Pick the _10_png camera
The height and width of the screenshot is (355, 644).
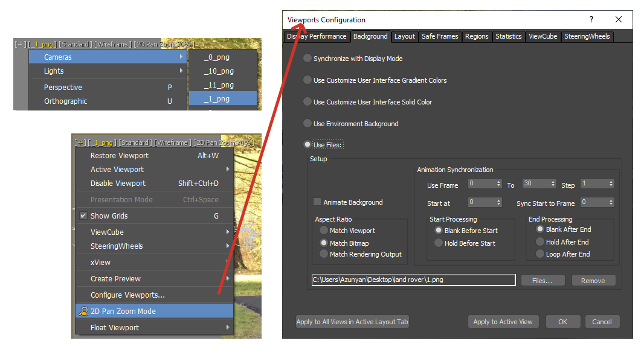(x=223, y=71)
